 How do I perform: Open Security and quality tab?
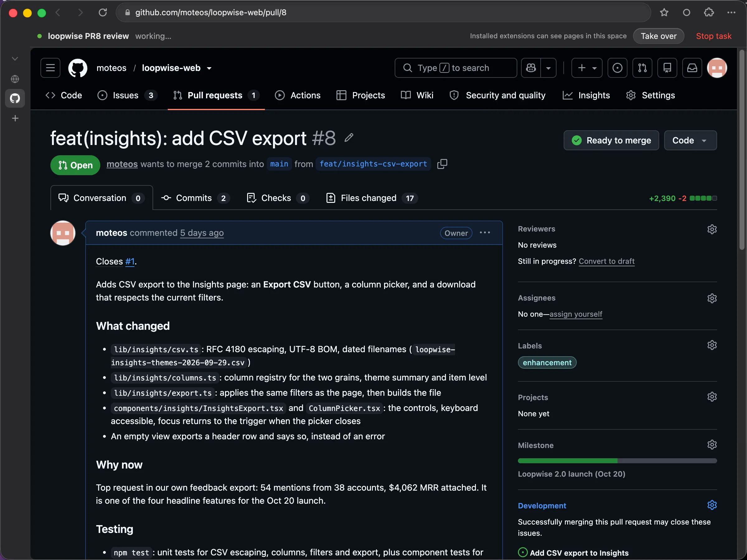(497, 95)
